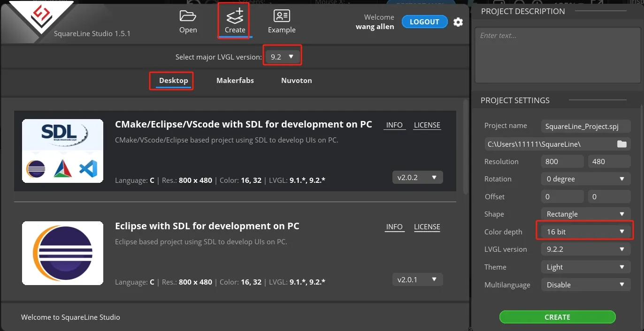Click the LOGOUT button
Image resolution: width=644 pixels, height=331 pixels.
[x=424, y=22]
